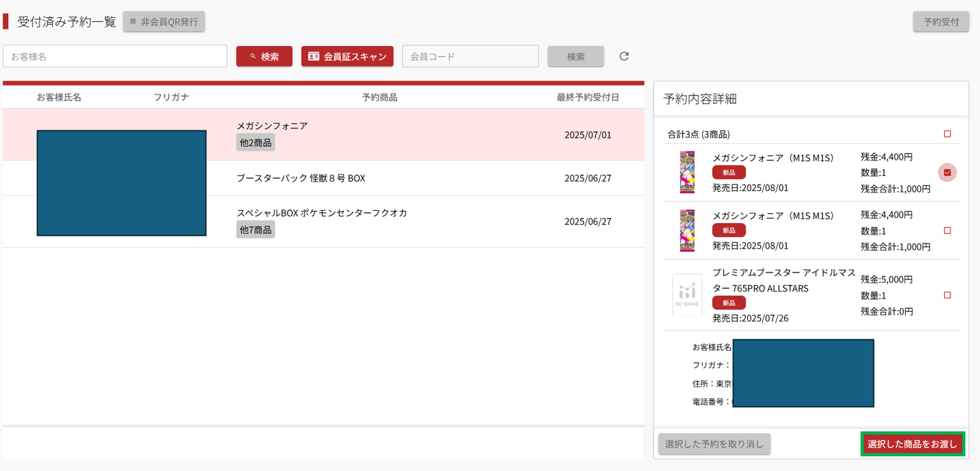The width and height of the screenshot is (980, 471).
Task: Click the 他7商品 badge
Action: click(x=255, y=229)
